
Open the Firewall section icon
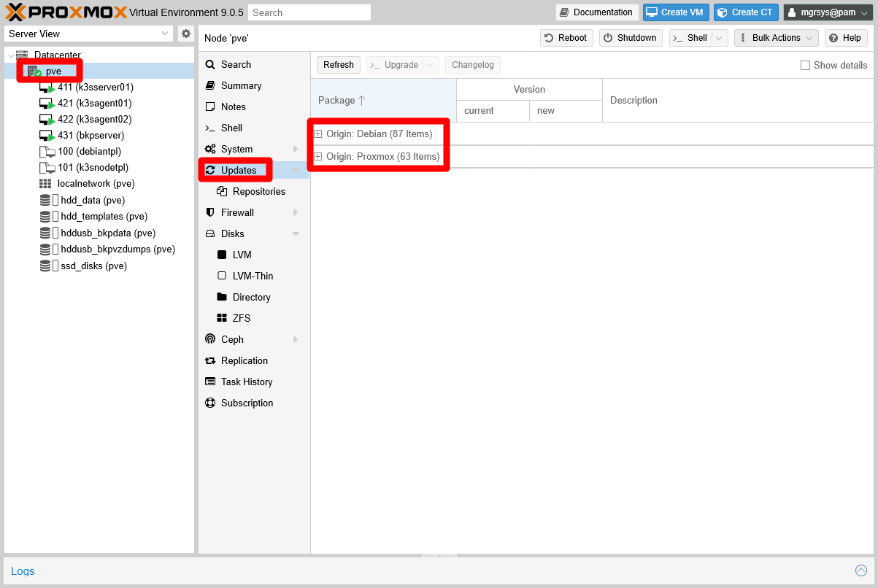[x=209, y=212]
